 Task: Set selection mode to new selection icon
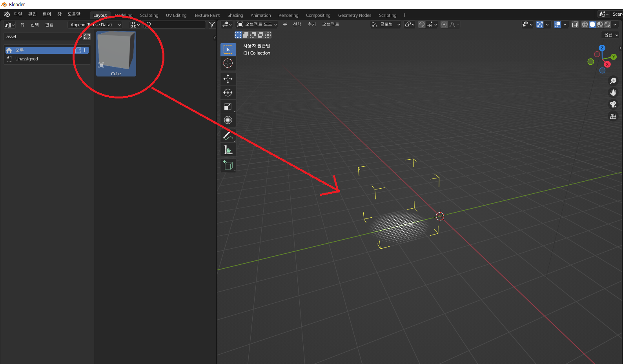pos(238,35)
